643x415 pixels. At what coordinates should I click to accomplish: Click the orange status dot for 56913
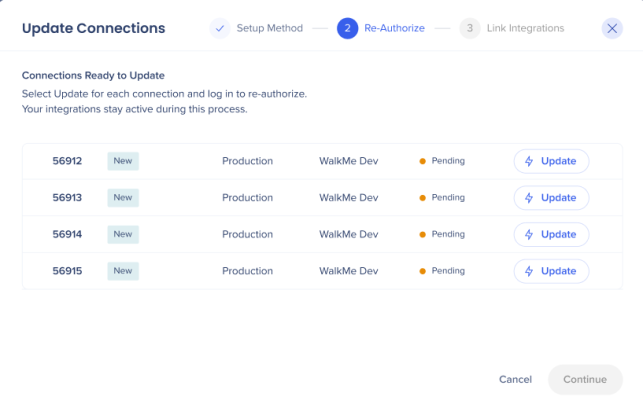tap(422, 198)
